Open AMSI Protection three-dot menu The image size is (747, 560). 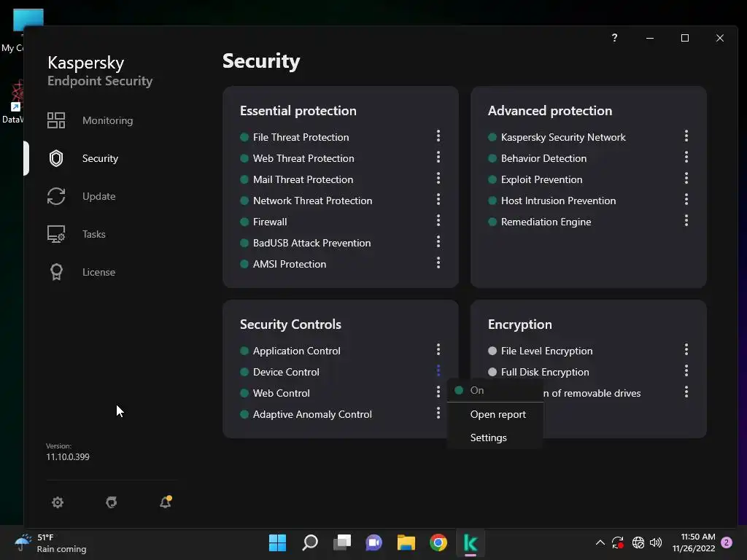pyautogui.click(x=438, y=262)
